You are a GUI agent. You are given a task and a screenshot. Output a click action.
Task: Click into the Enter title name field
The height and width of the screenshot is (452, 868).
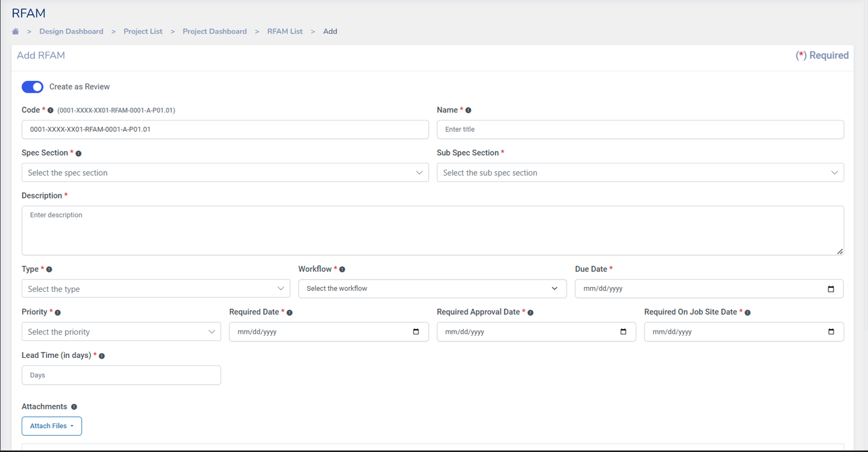pyautogui.click(x=640, y=130)
